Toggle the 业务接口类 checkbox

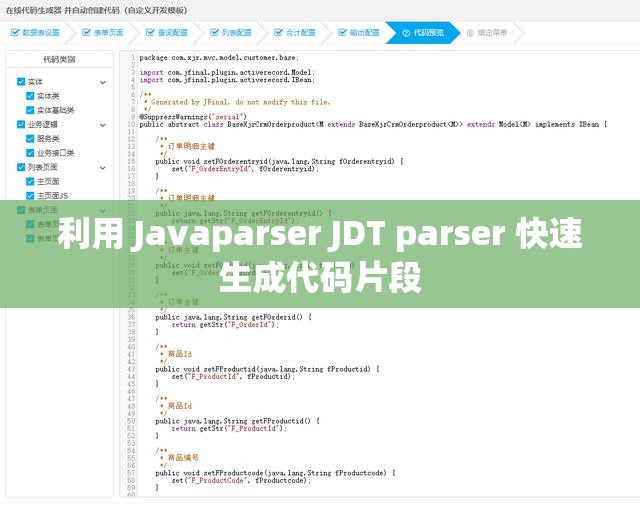pos(30,153)
